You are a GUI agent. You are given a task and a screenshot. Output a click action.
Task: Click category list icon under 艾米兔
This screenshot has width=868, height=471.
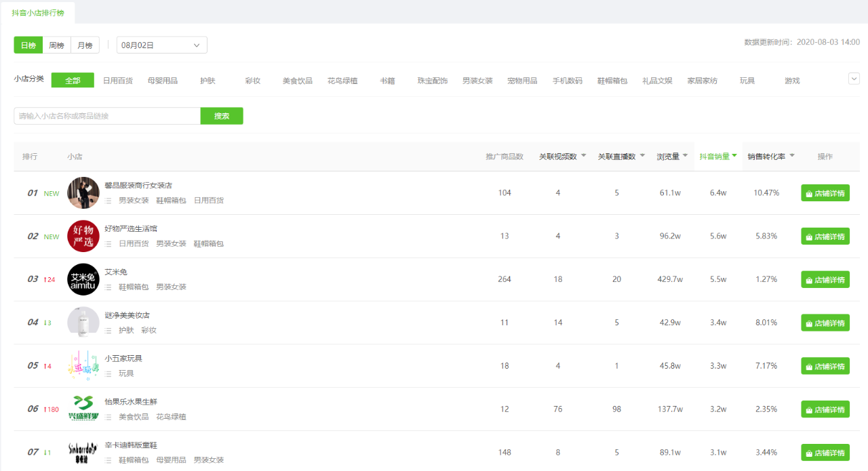pyautogui.click(x=108, y=287)
